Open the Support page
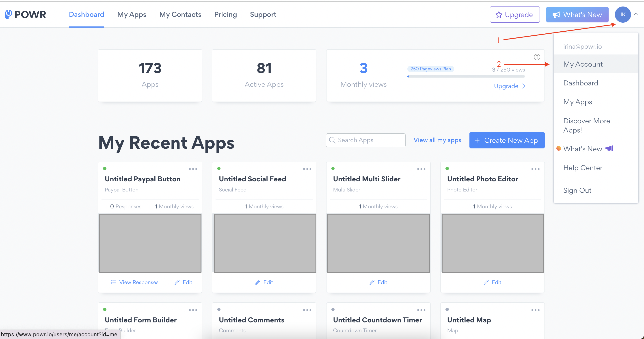Viewport: 644px width, 339px height. pos(263,15)
